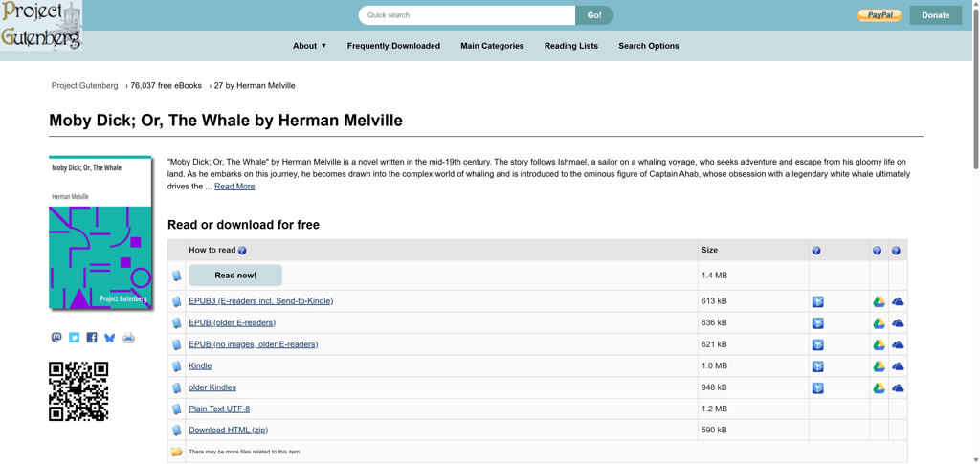Share the book on Twitter

click(75, 338)
